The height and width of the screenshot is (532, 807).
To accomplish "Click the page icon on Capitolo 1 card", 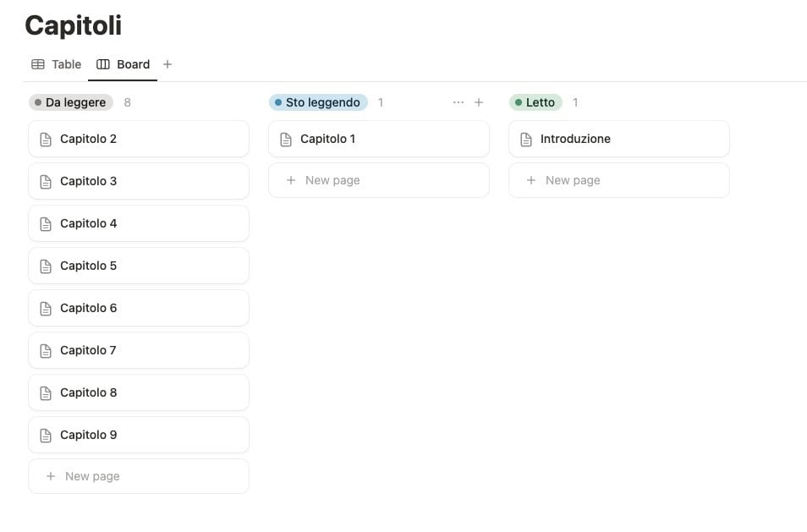I will [286, 140].
